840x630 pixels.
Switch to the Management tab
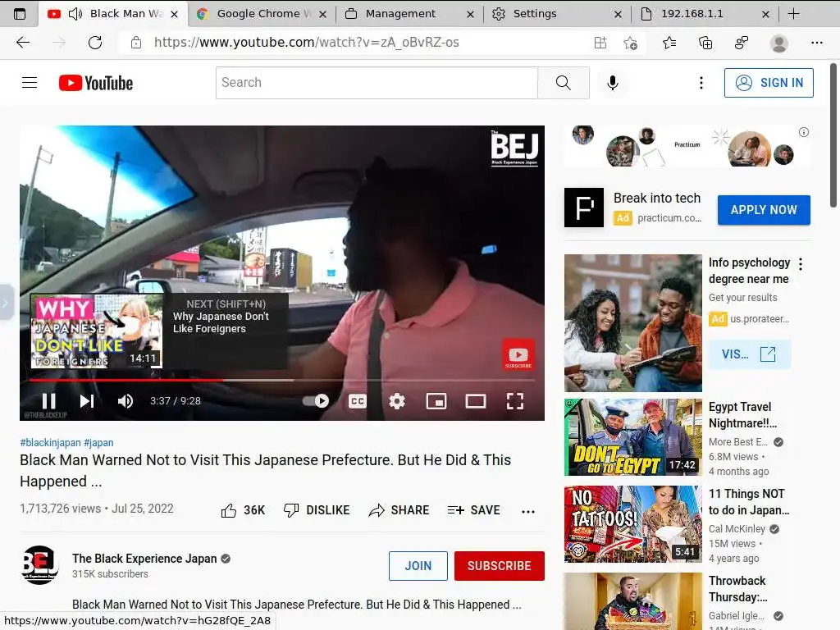coord(410,14)
